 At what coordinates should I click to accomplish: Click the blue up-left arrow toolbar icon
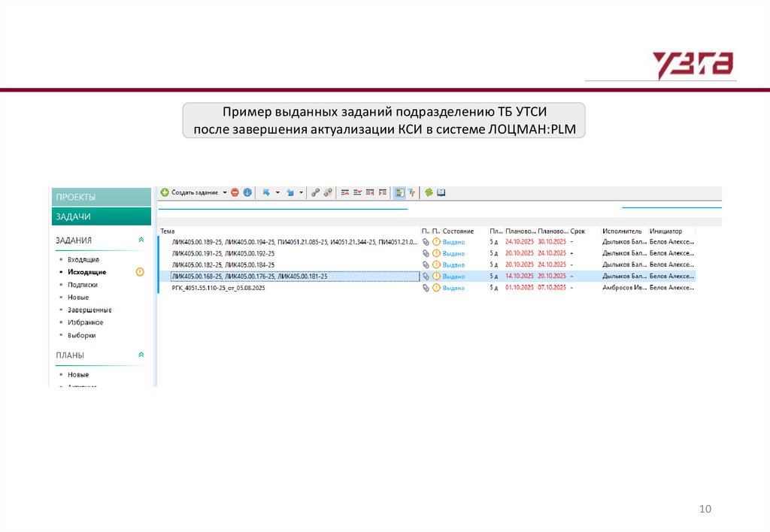point(266,192)
